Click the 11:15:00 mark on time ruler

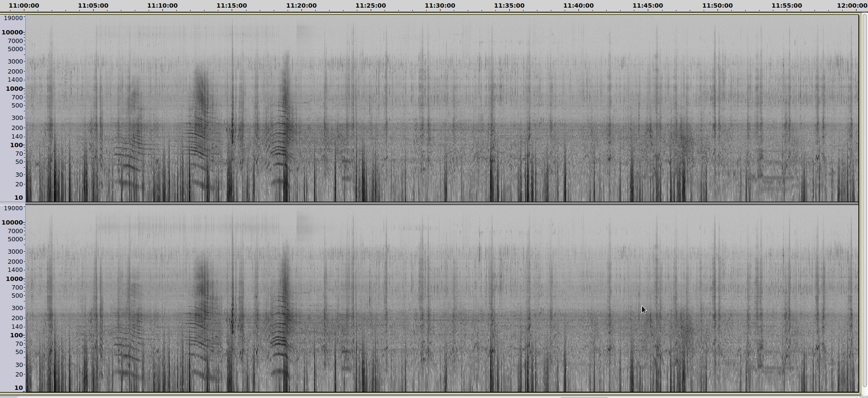point(232,6)
